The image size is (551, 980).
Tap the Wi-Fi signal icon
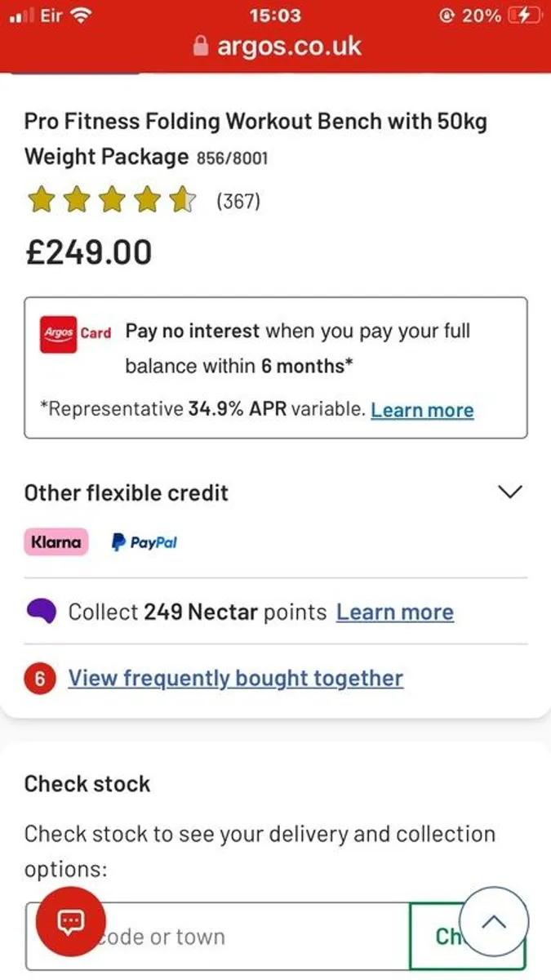81,16
